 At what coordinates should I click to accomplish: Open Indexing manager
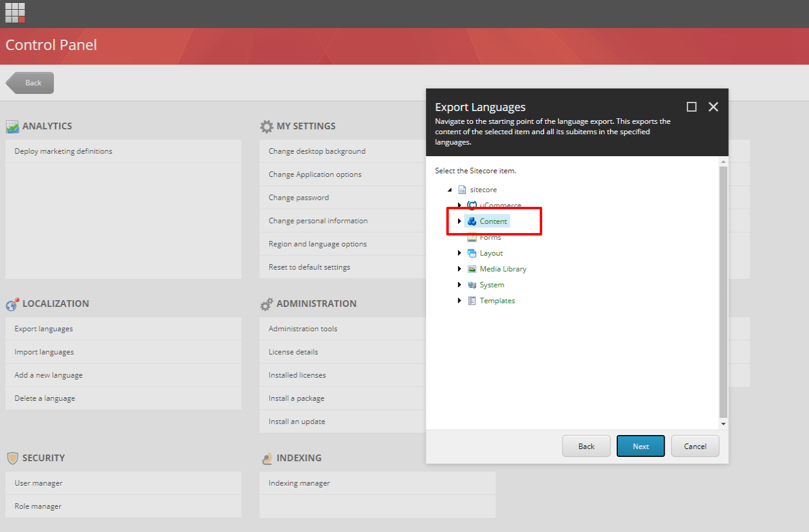pyautogui.click(x=299, y=483)
